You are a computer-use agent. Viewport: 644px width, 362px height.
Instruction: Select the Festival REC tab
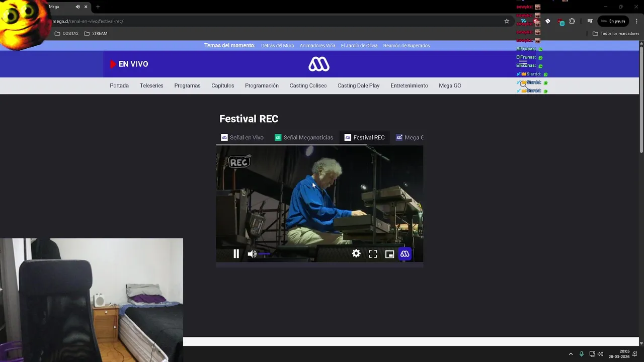pyautogui.click(x=365, y=137)
